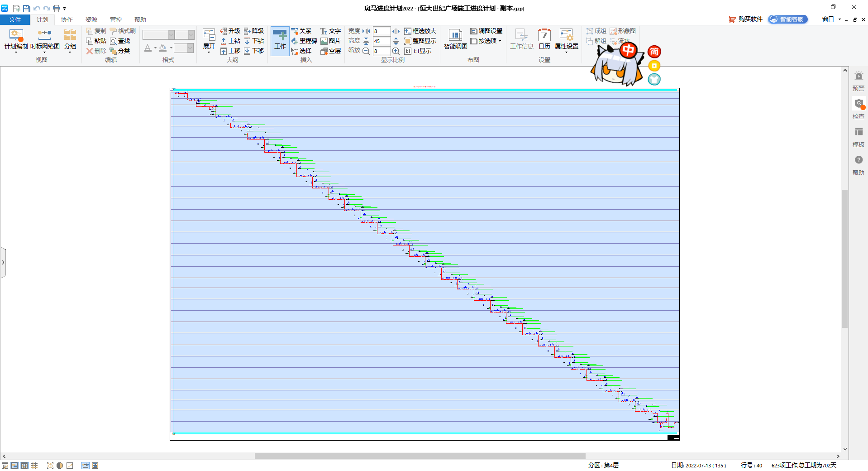Open 智能调图 smart layout

[x=455, y=39]
